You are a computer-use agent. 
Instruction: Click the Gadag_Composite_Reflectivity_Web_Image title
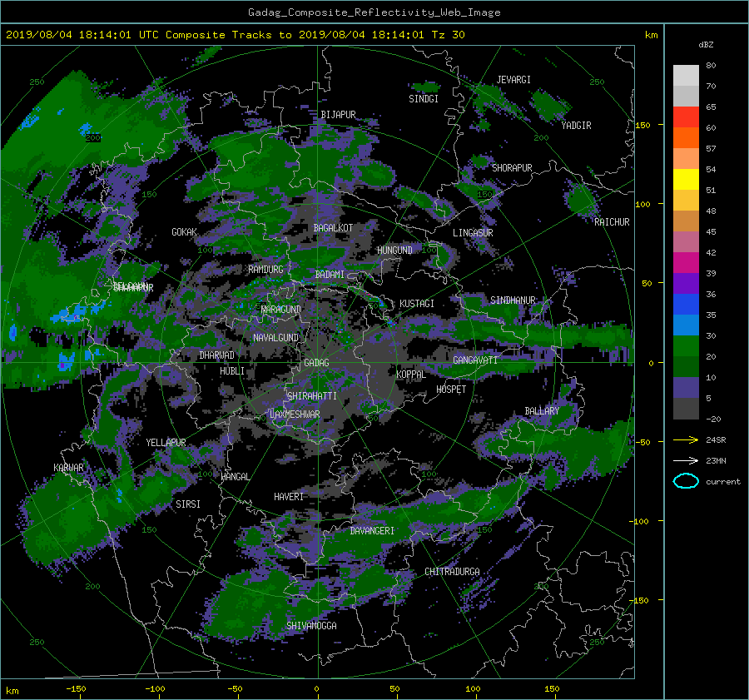pyautogui.click(x=374, y=12)
